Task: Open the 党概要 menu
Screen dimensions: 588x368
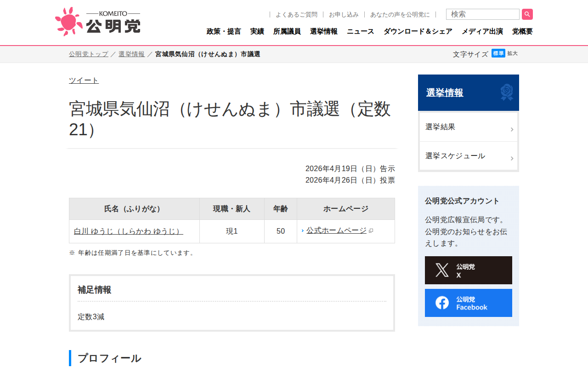Action: tap(522, 31)
